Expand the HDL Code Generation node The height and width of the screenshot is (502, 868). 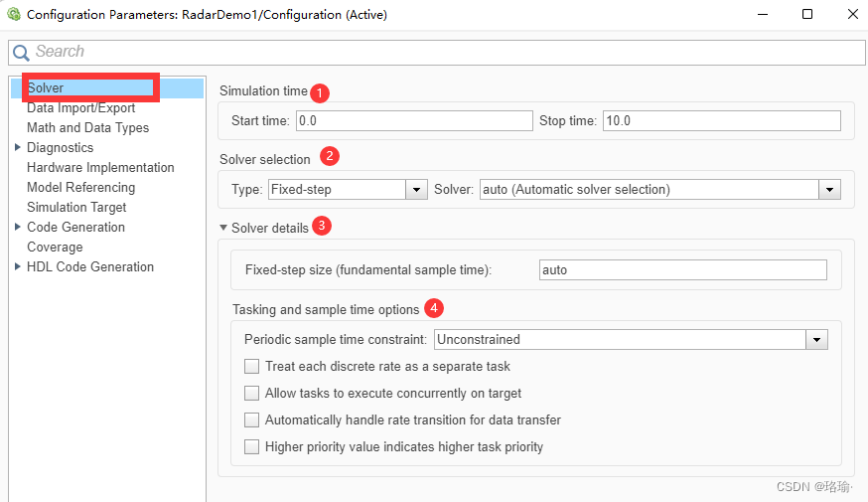pos(18,267)
